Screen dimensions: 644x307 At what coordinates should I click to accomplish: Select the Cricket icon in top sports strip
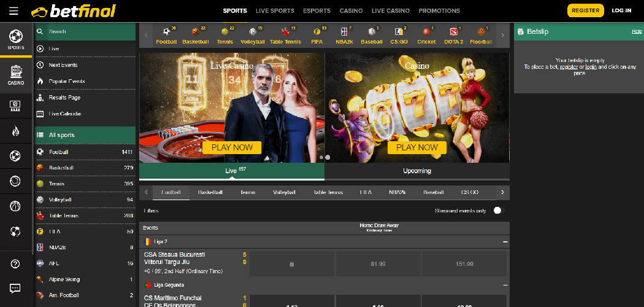426,35
